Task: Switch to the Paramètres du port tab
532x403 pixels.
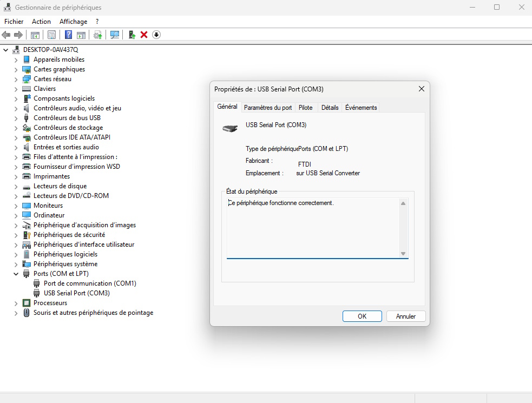Action: pos(268,108)
